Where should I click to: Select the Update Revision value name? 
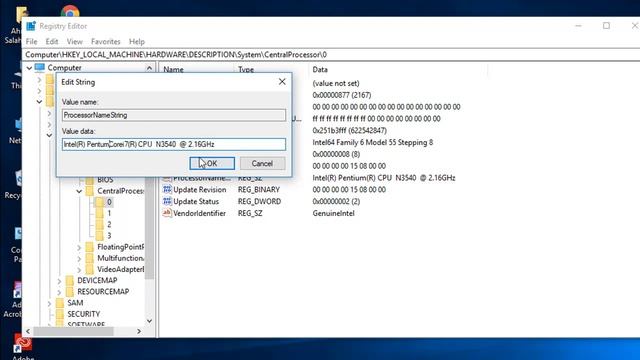click(200, 189)
